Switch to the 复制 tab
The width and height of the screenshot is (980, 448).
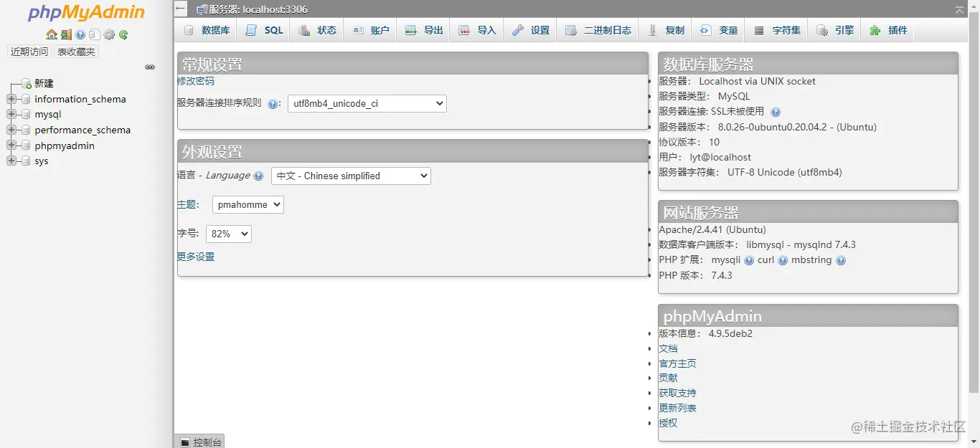(666, 30)
